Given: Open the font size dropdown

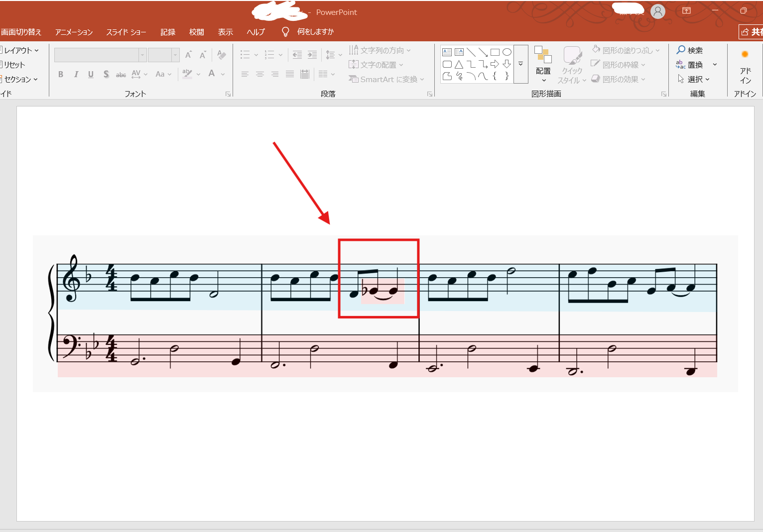Looking at the screenshot, I should tap(175, 55).
